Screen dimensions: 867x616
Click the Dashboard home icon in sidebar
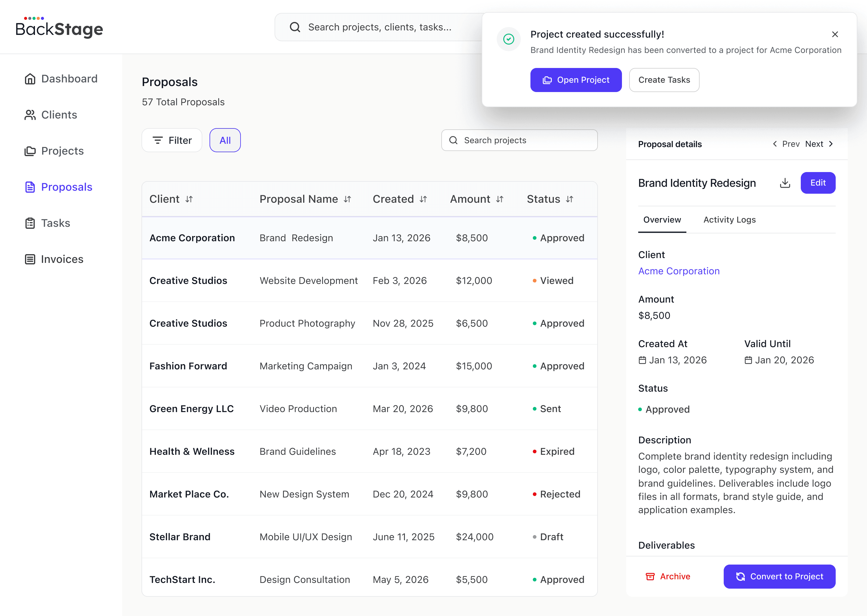(x=30, y=79)
